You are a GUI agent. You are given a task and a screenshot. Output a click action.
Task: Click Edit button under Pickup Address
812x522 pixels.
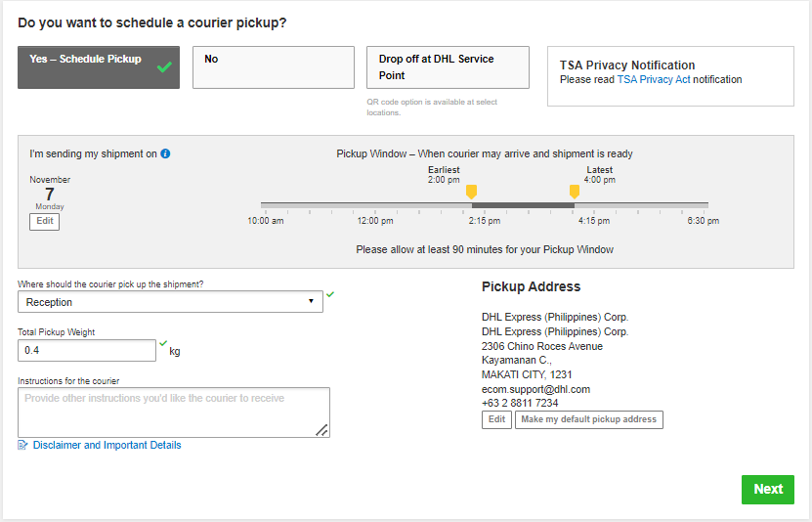coord(496,419)
